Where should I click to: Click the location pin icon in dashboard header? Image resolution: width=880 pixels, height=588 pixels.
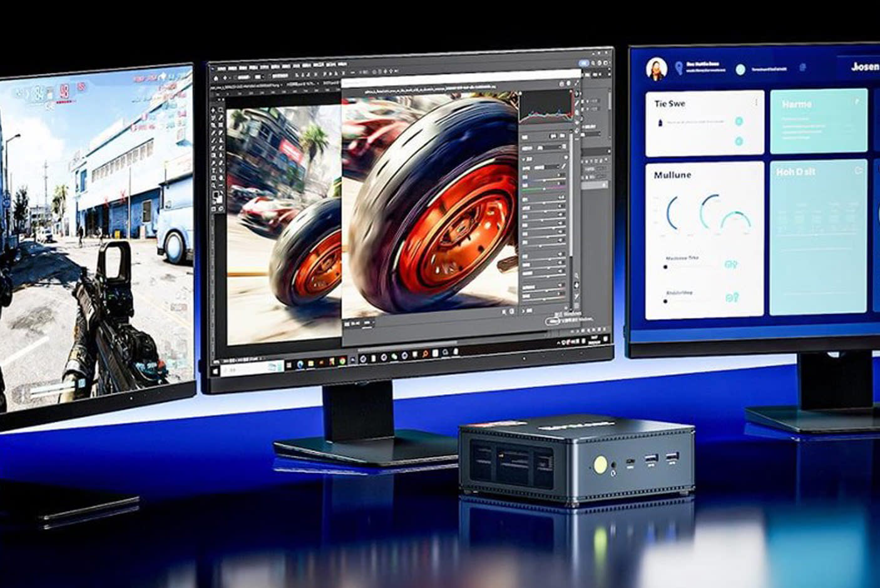(679, 68)
